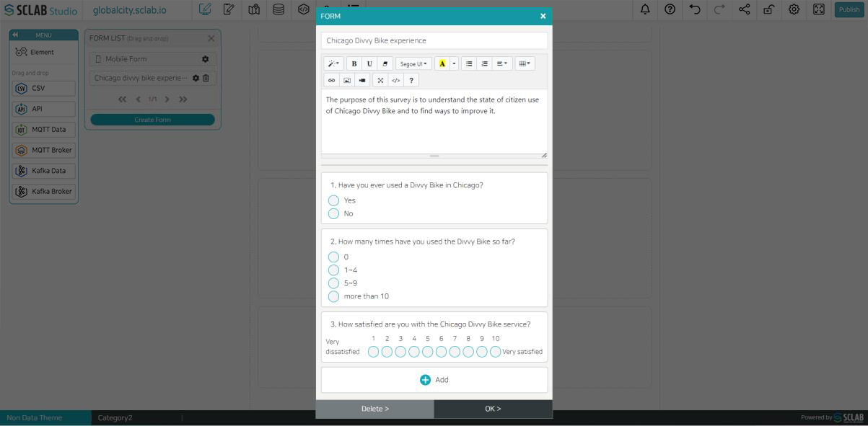Open the code hexagon icon in the toolbar
868x426 pixels.
(x=303, y=9)
